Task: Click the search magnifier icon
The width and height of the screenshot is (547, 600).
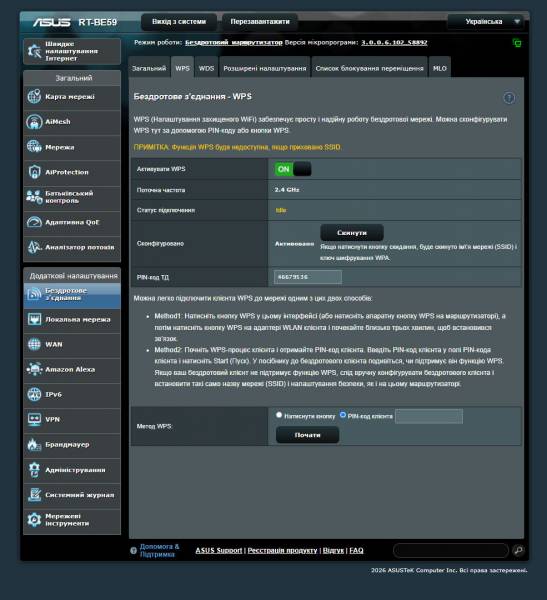Action: coord(518,550)
